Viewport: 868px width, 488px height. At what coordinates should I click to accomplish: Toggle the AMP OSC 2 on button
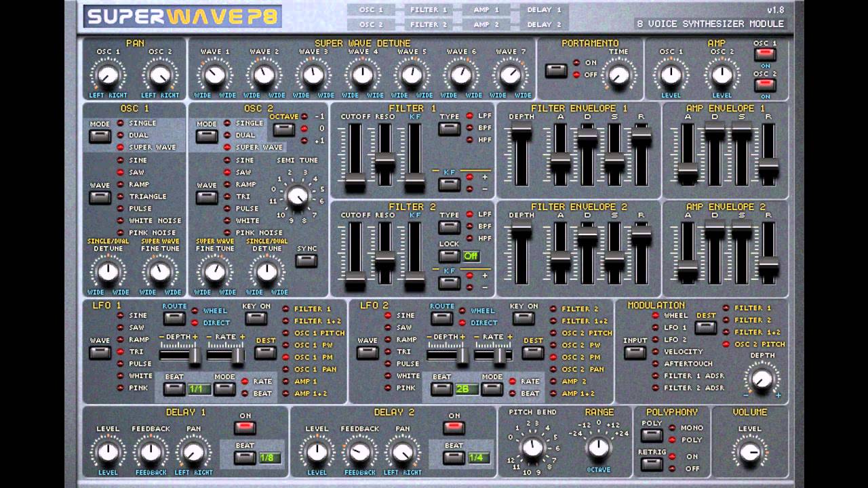pyautogui.click(x=765, y=85)
